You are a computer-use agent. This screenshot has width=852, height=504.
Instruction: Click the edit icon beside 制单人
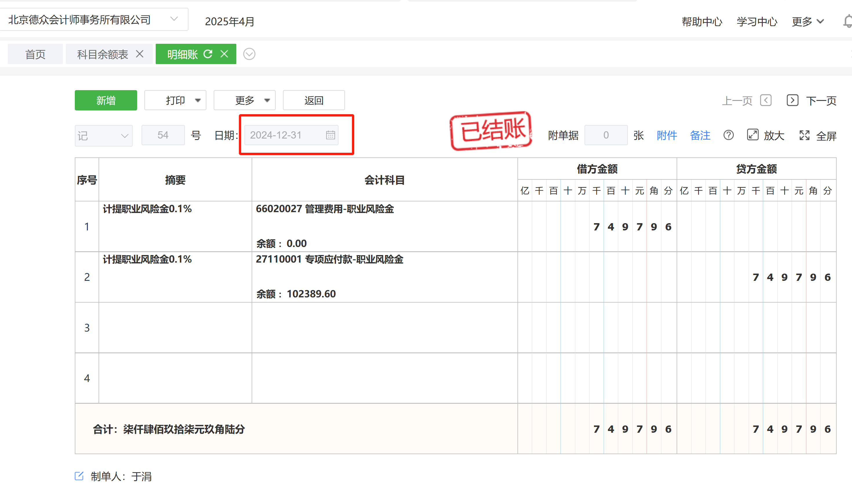[79, 476]
